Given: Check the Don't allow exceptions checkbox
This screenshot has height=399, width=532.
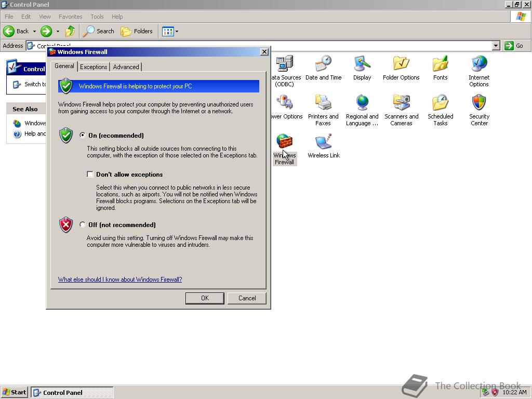Looking at the screenshot, I should coord(90,174).
